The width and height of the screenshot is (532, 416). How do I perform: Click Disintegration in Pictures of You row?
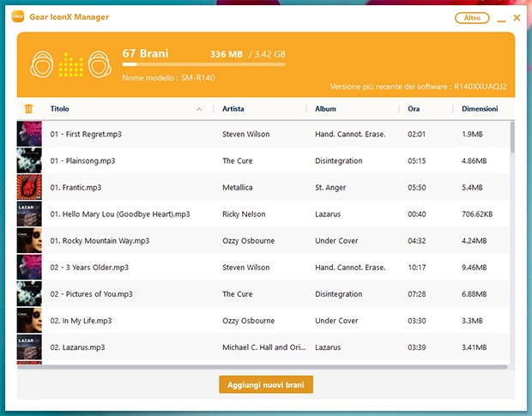click(339, 294)
